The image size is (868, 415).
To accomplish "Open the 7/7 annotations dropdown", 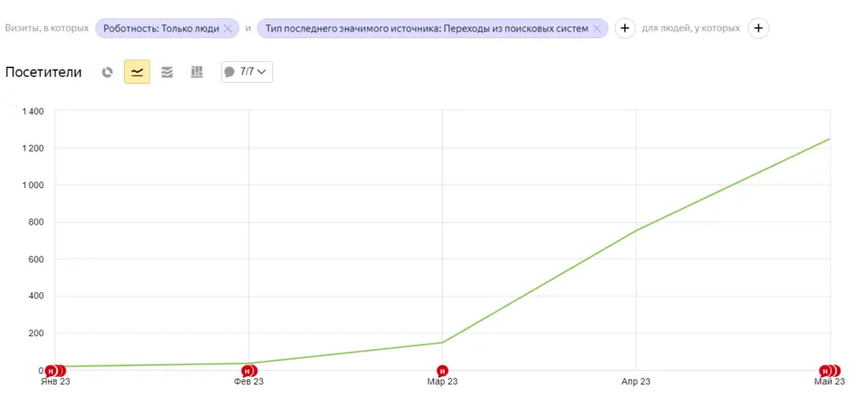I will tap(247, 72).
